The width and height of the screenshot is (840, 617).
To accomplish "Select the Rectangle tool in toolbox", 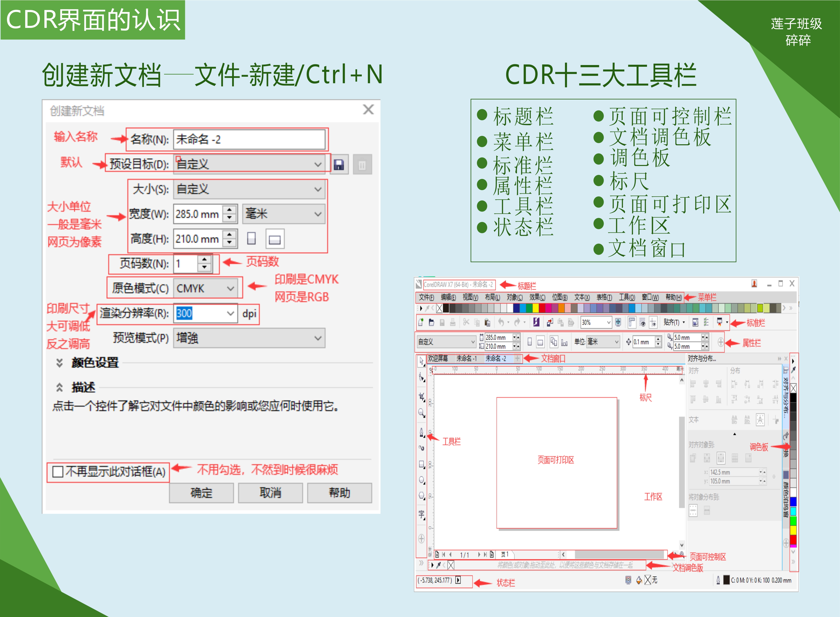I will [x=421, y=464].
